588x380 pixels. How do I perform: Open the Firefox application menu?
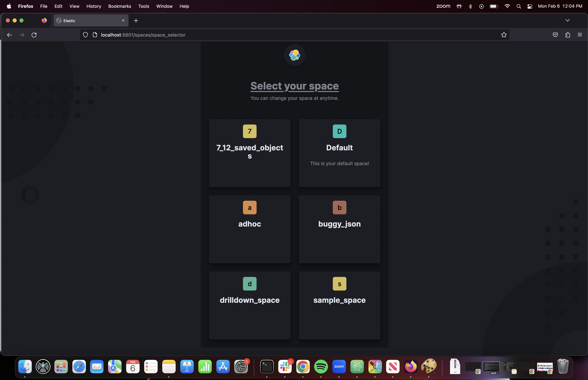pyautogui.click(x=580, y=35)
